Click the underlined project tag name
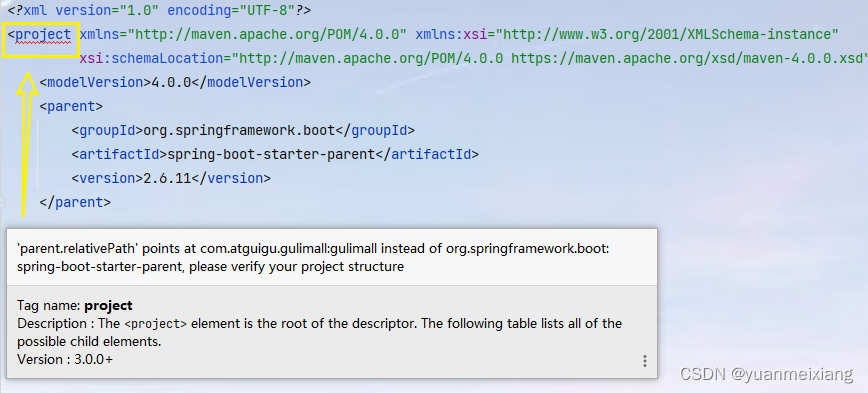The image size is (868, 393). pyautogui.click(x=43, y=35)
